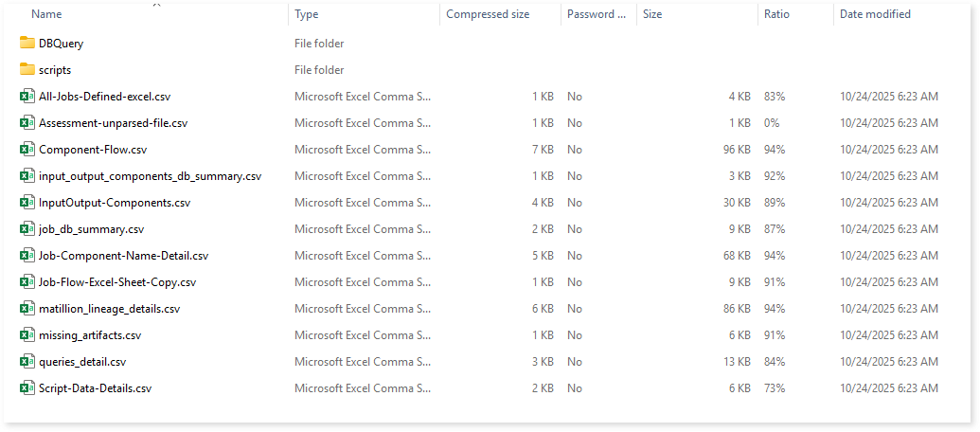Click the Size column header

tap(652, 14)
